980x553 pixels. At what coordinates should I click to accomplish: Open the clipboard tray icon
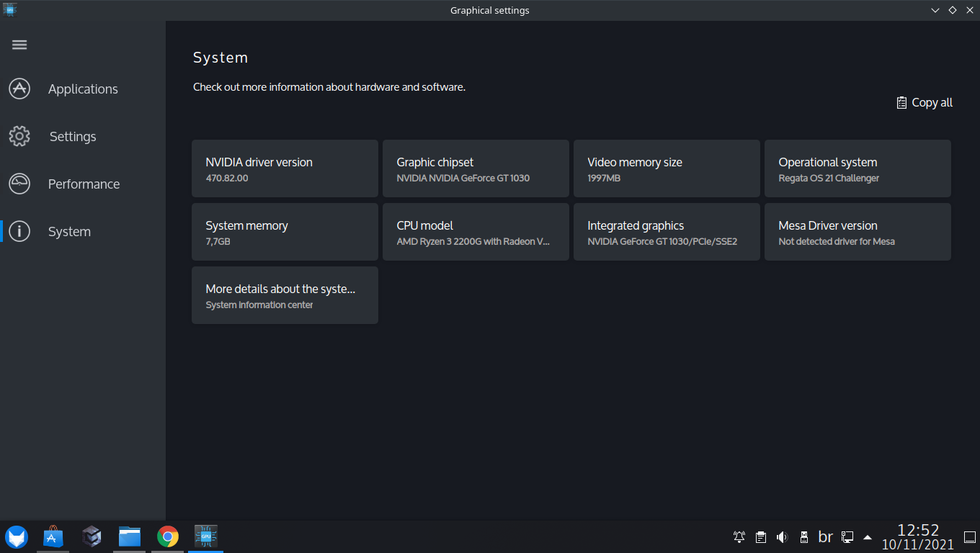(761, 537)
